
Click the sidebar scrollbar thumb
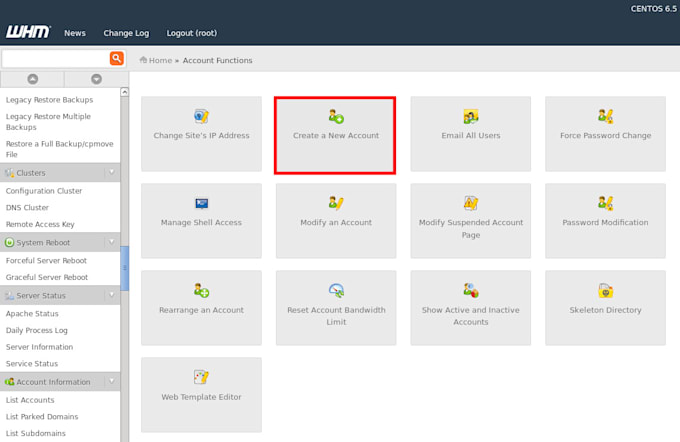coord(125,268)
